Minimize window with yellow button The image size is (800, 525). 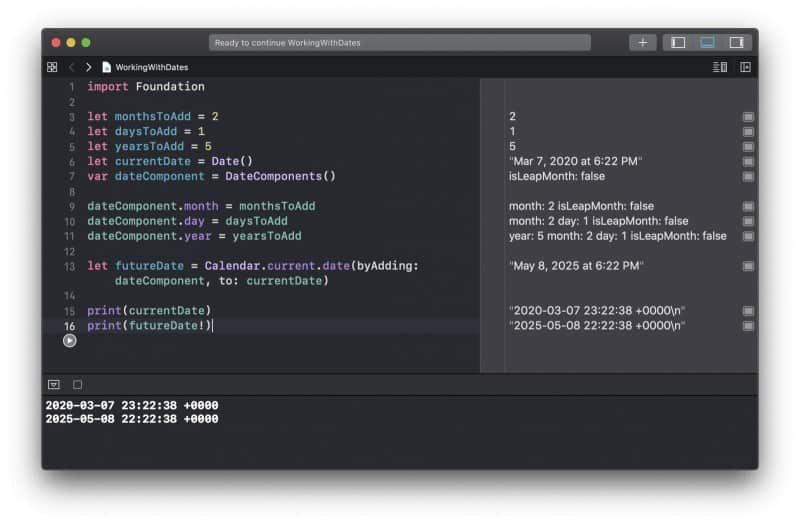point(71,42)
